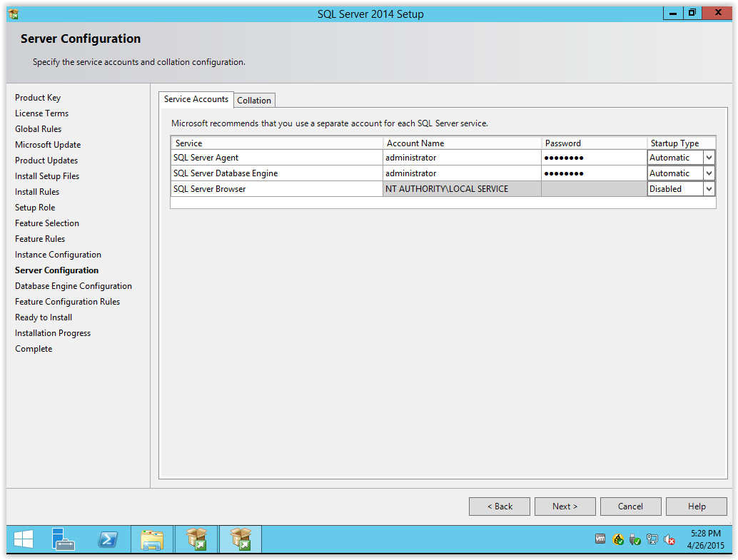Select the SQL Server Database Engine service row

coord(277,173)
